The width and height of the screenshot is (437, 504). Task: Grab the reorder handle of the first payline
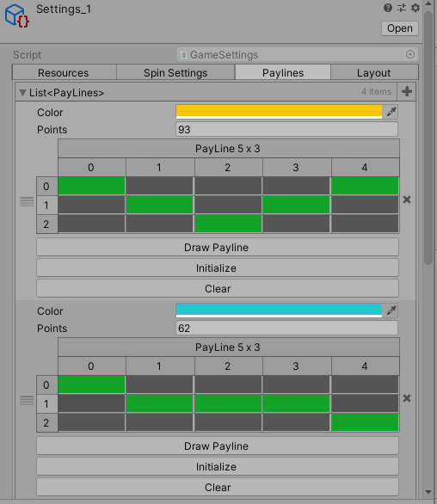tap(27, 201)
